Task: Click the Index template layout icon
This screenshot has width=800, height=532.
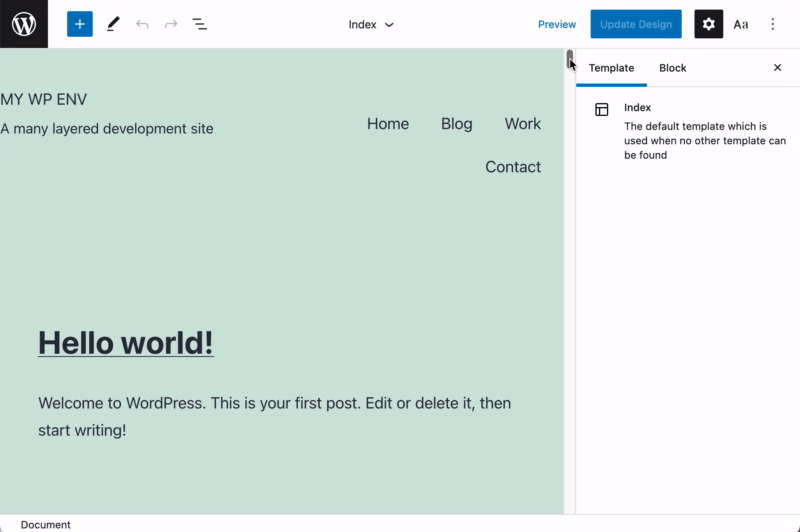Action: (602, 109)
